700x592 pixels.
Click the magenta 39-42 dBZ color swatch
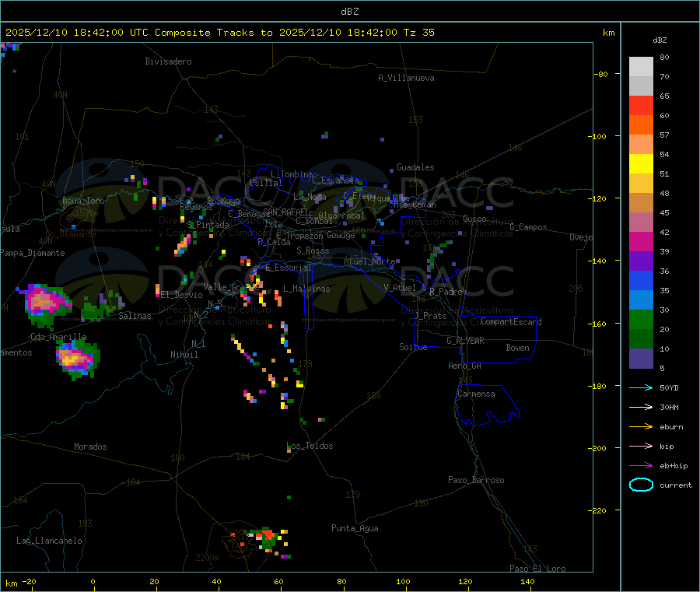[641, 241]
